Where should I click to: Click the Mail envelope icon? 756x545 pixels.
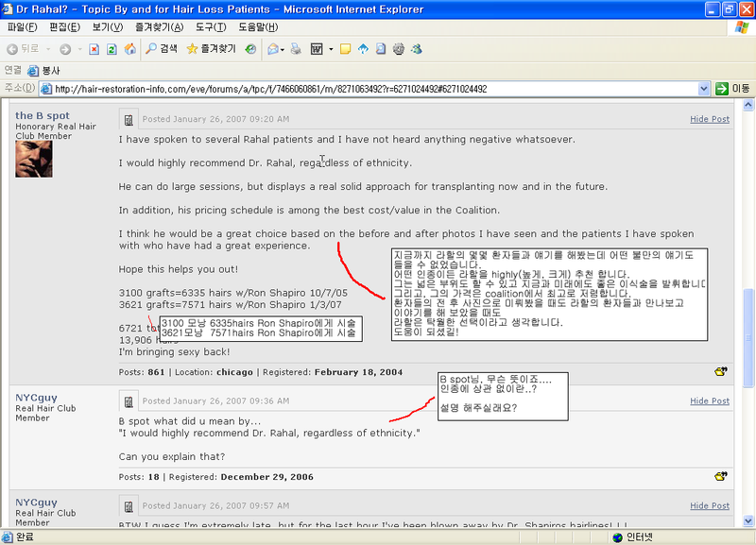point(273,49)
